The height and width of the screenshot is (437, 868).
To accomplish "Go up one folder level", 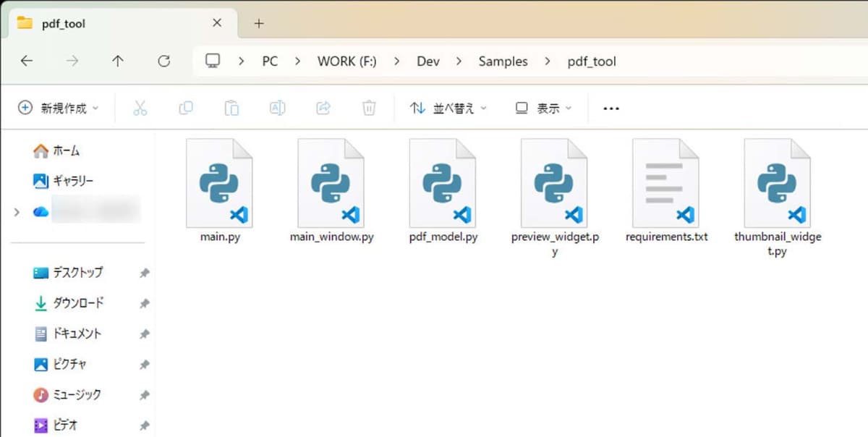I will [118, 61].
